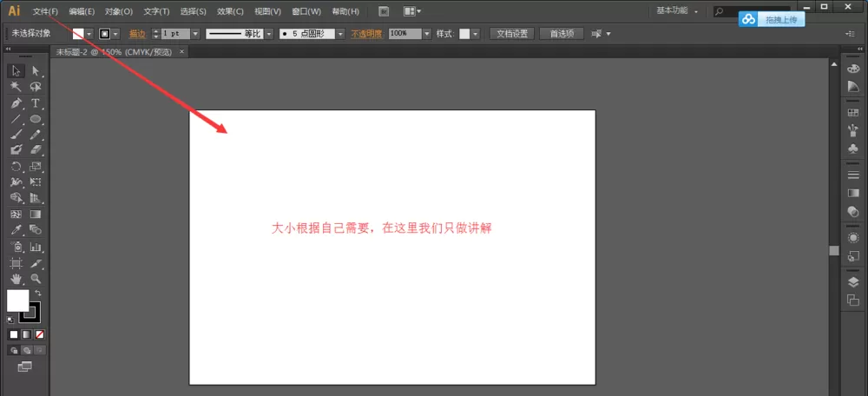Open the Color panel icon

(853, 69)
